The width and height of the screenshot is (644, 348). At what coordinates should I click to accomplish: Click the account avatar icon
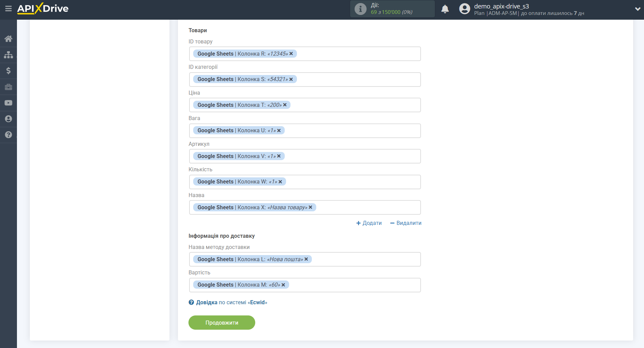coord(464,9)
